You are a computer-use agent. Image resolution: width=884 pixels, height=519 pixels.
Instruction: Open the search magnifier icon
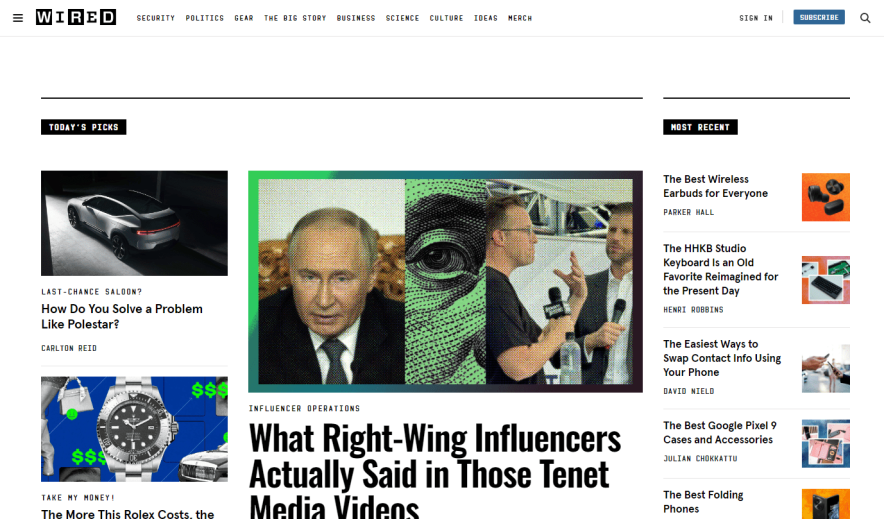point(865,17)
